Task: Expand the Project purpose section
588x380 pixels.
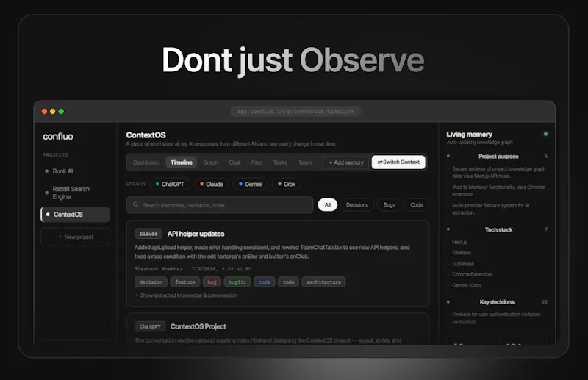Action: tap(498, 157)
